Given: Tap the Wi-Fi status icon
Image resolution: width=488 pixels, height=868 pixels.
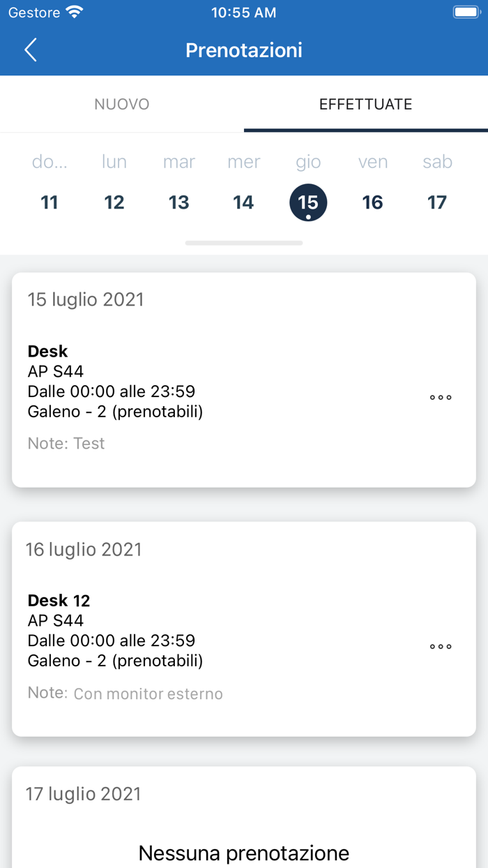Looking at the screenshot, I should 74,13.
